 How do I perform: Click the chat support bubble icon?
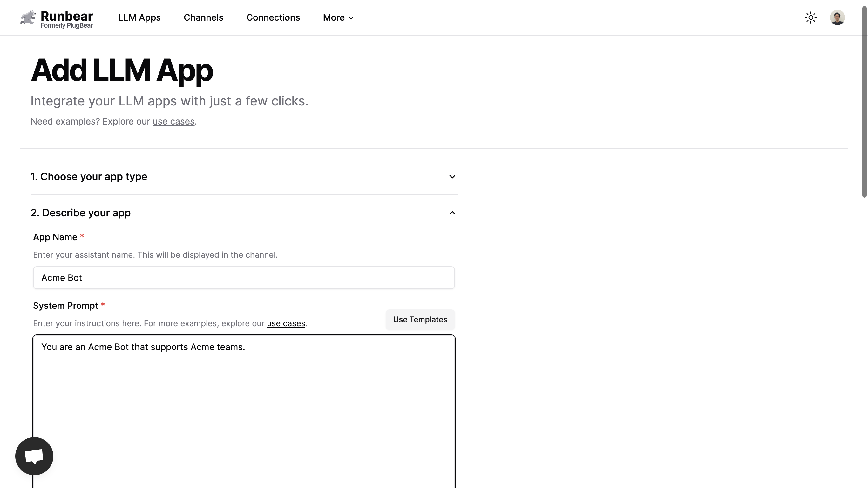point(34,456)
